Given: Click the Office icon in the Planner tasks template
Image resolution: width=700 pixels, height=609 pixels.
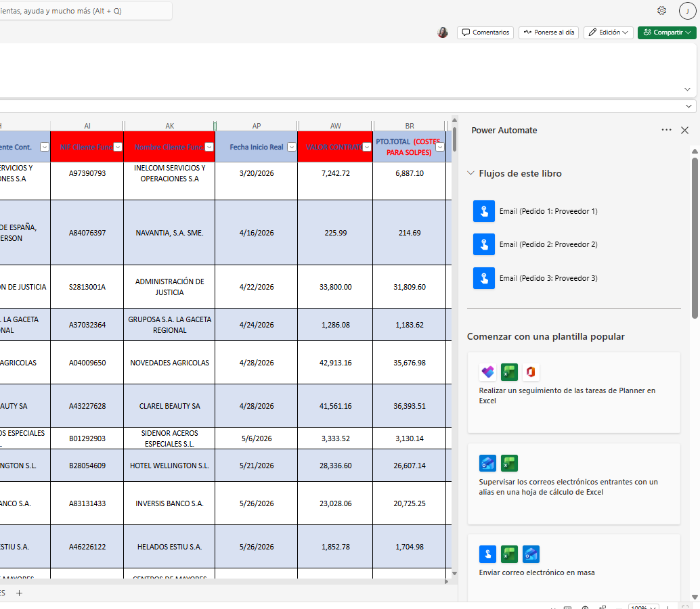Looking at the screenshot, I should pos(530,371).
